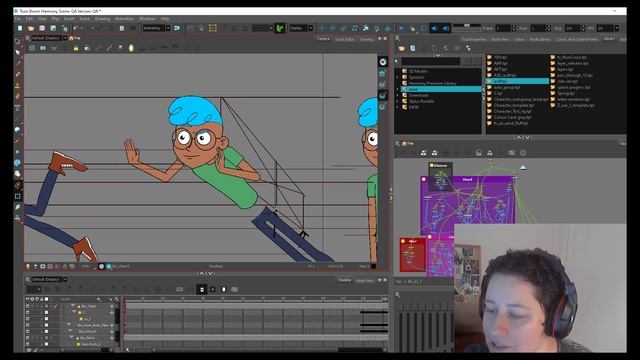Expand the Downloads folder in Library tree

397,95
